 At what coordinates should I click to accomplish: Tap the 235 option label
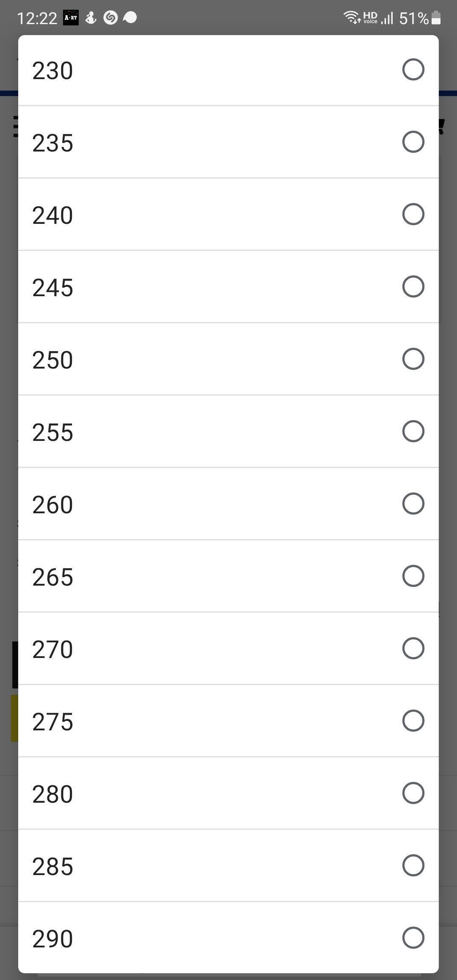(53, 143)
